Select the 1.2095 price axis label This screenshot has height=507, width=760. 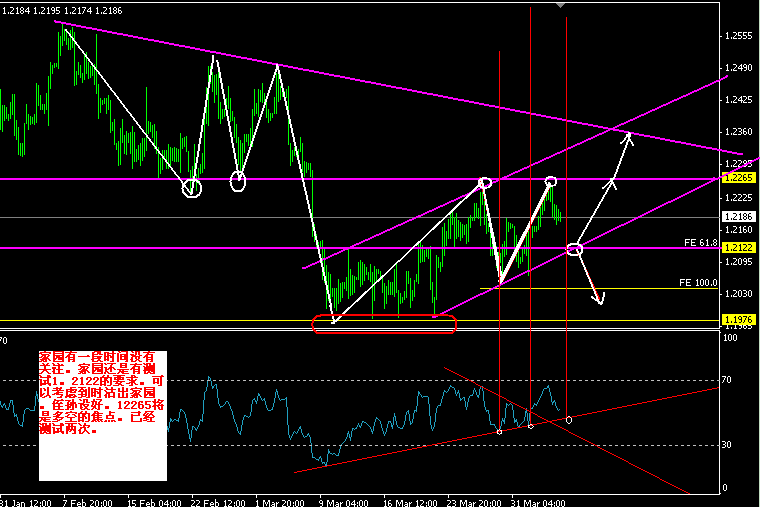point(739,262)
